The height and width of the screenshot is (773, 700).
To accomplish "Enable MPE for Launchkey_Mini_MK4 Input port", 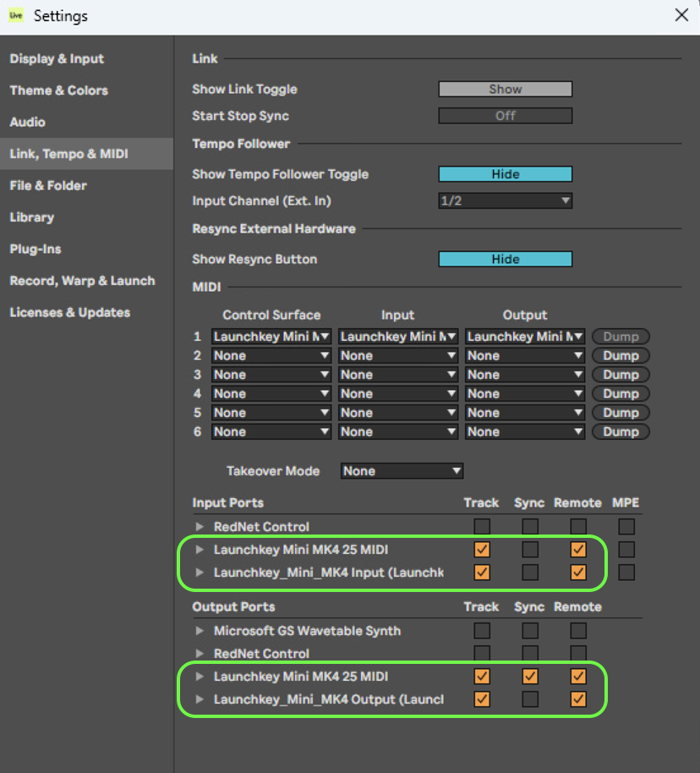I will (626, 573).
